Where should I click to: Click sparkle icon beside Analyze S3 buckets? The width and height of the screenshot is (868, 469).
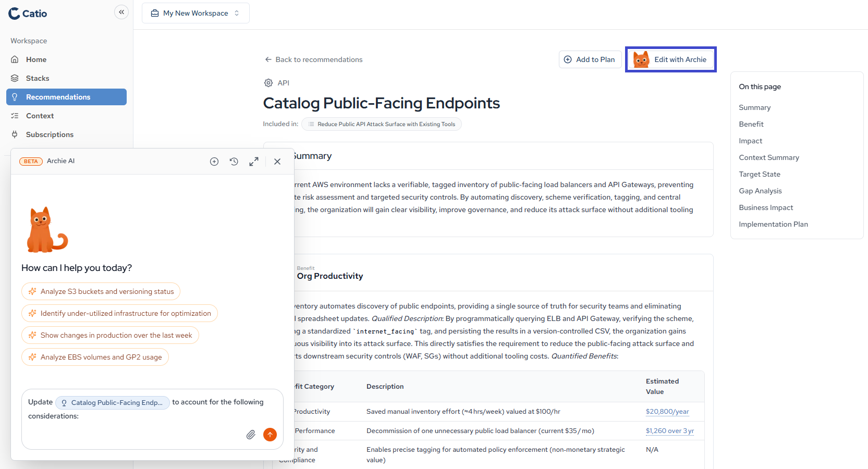(x=32, y=291)
